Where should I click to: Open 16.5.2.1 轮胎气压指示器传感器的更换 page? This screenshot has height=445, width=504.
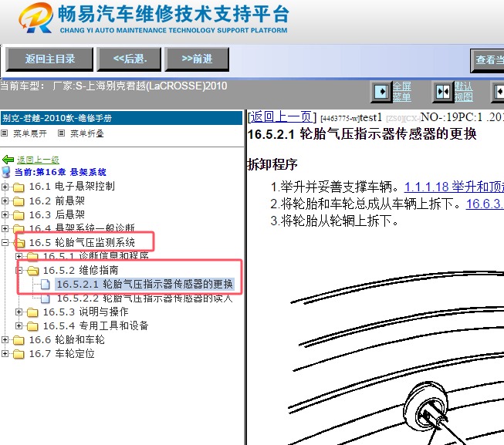pyautogui.click(x=144, y=284)
